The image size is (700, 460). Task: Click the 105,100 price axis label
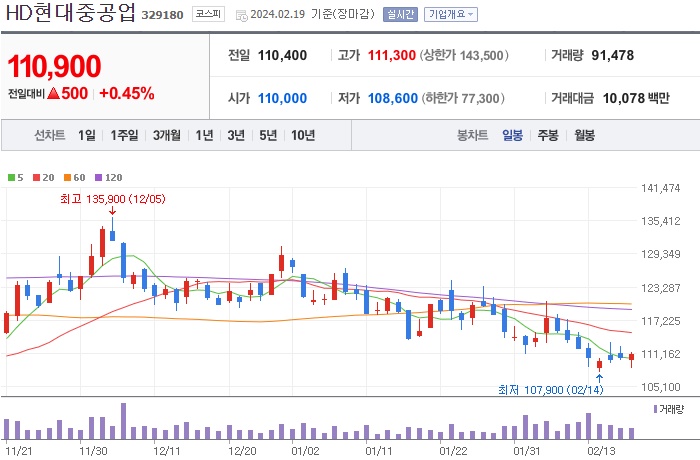pos(660,387)
